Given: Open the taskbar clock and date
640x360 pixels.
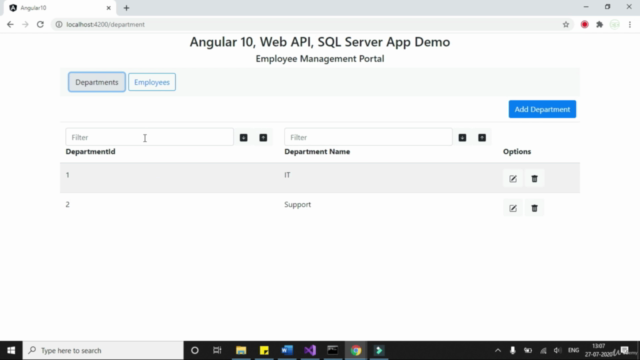Looking at the screenshot, I should point(599,350).
